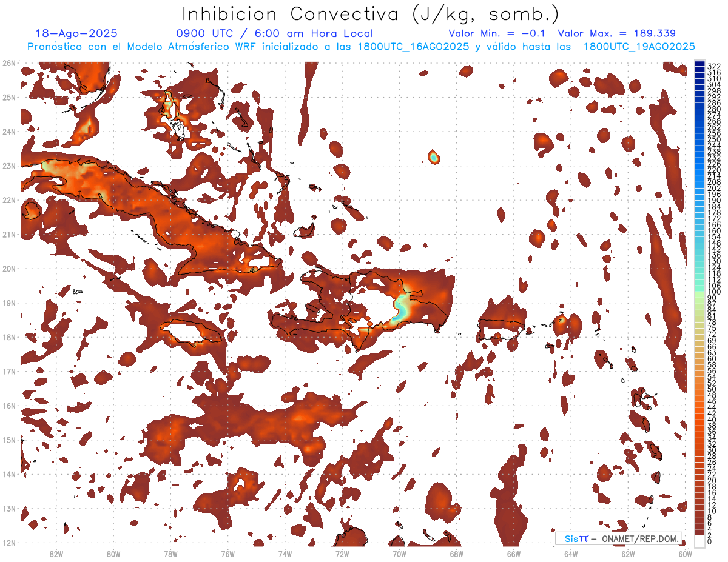Image resolution: width=728 pixels, height=562 pixels.
Task: Click the '100' colorbar value label
Action: tap(714, 292)
